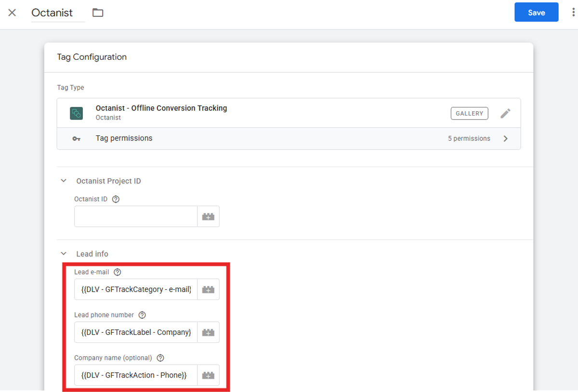Open the folder icon beside tag name
The width and height of the screenshot is (578, 392).
[98, 13]
